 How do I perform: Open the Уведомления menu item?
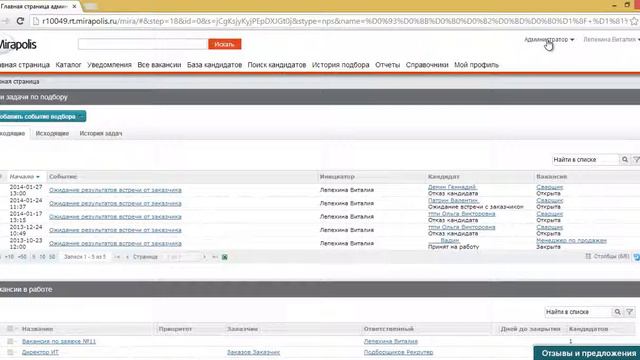(109, 65)
